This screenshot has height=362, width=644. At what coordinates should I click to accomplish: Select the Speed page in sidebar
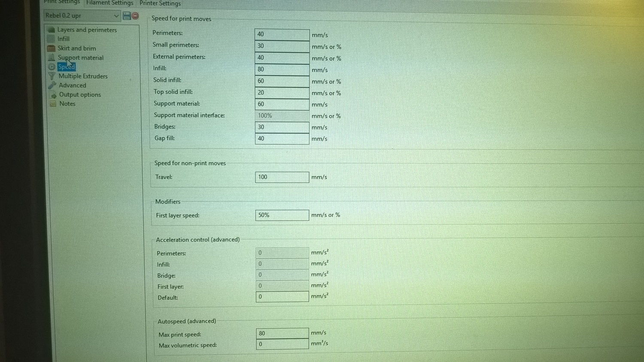point(66,67)
